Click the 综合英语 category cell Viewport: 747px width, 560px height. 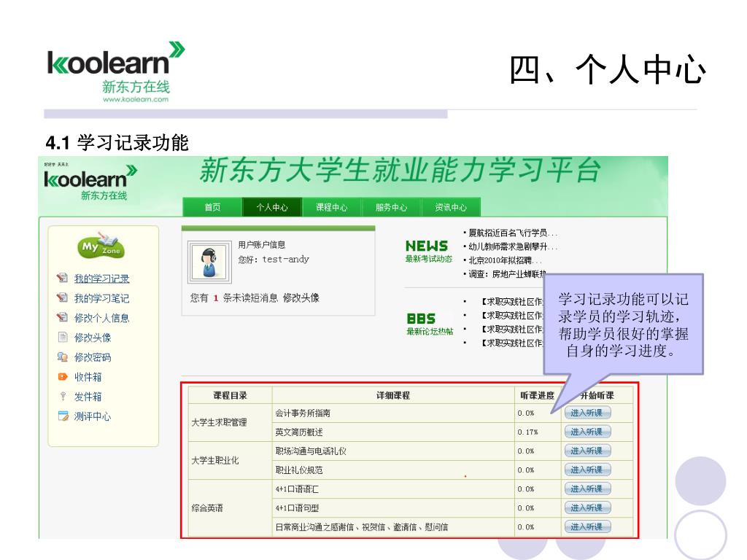(x=230, y=508)
